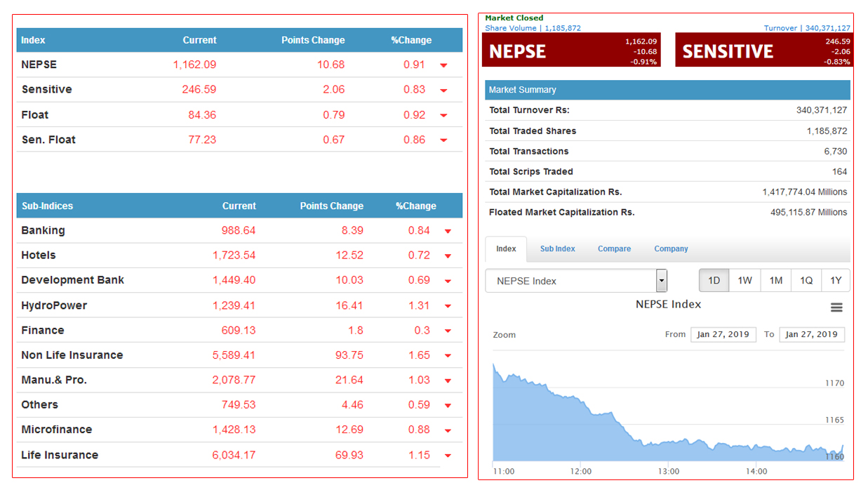Click the red NEPSE index banner
Screen dimensions: 868x490
[x=571, y=51]
